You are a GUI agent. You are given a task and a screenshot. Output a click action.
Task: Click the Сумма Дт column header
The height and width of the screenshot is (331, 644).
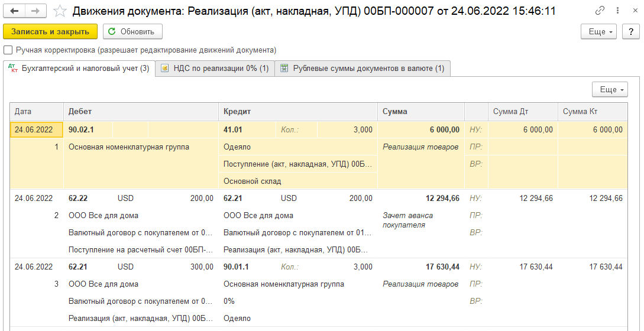[523, 112]
